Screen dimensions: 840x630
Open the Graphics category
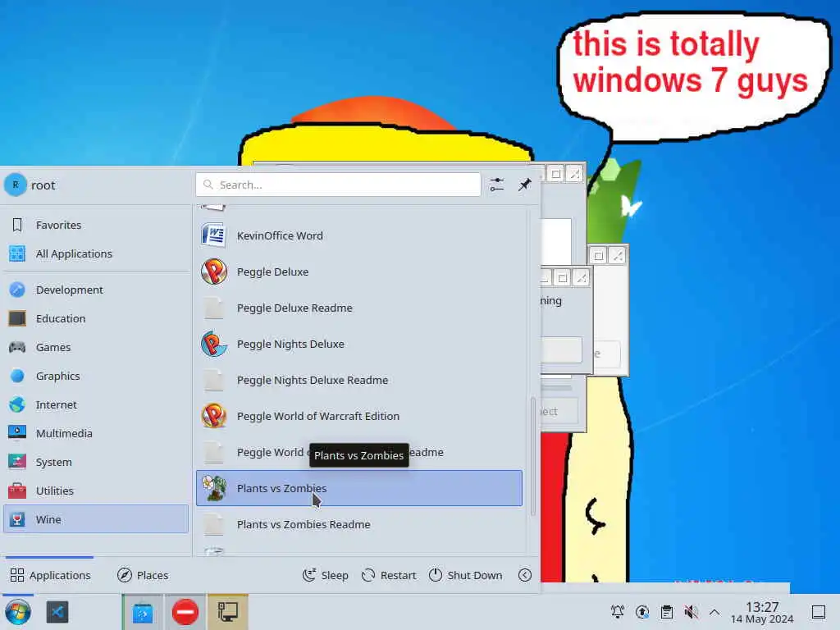(96, 376)
